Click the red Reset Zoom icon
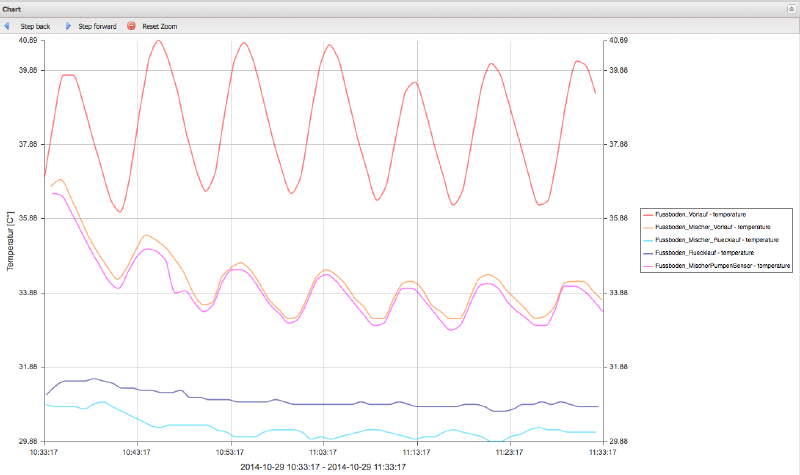This screenshot has height=475, width=800. pos(132,26)
